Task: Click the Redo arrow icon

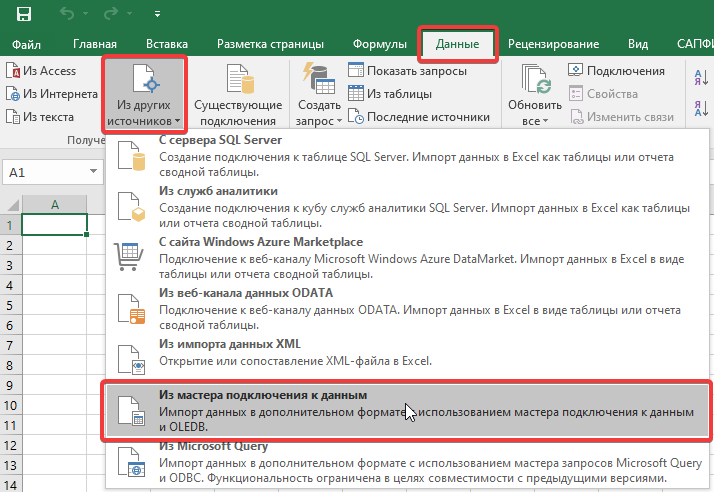Action: click(x=111, y=14)
